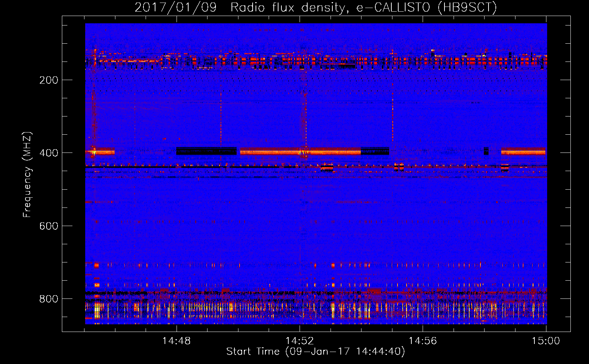Click the 14:48 time tick label
The width and height of the screenshot is (589, 364).
pyautogui.click(x=177, y=341)
